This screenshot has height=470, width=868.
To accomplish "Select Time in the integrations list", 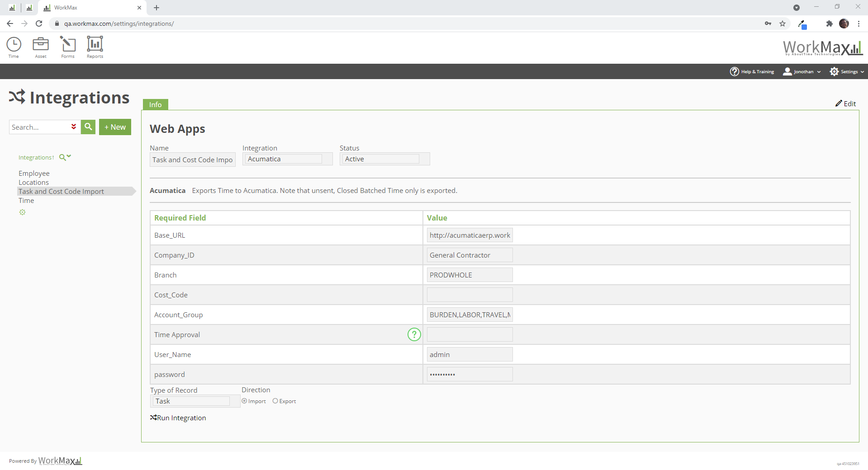I will [x=26, y=200].
